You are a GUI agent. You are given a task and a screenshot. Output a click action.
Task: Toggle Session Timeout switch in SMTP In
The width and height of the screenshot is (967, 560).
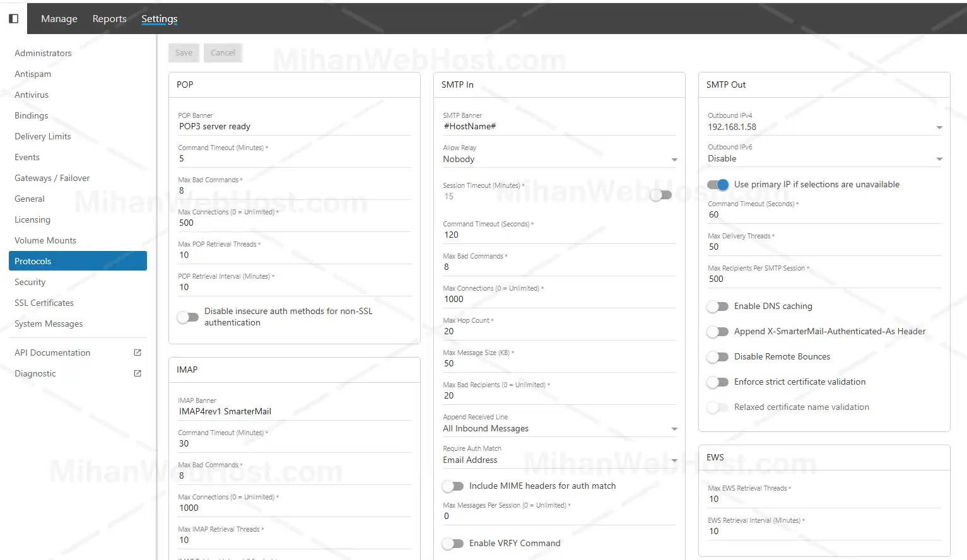pyautogui.click(x=660, y=195)
